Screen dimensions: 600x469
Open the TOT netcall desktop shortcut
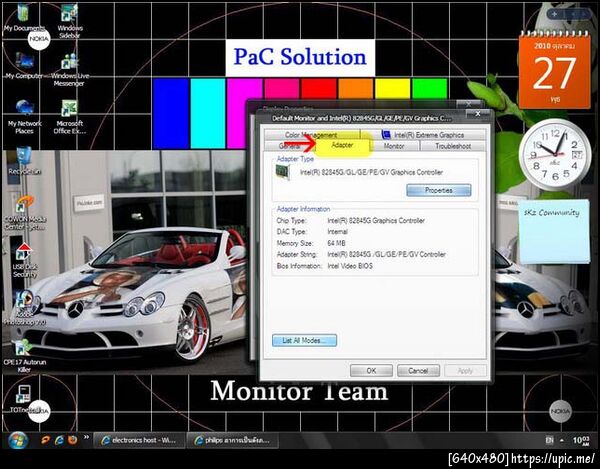pos(24,400)
